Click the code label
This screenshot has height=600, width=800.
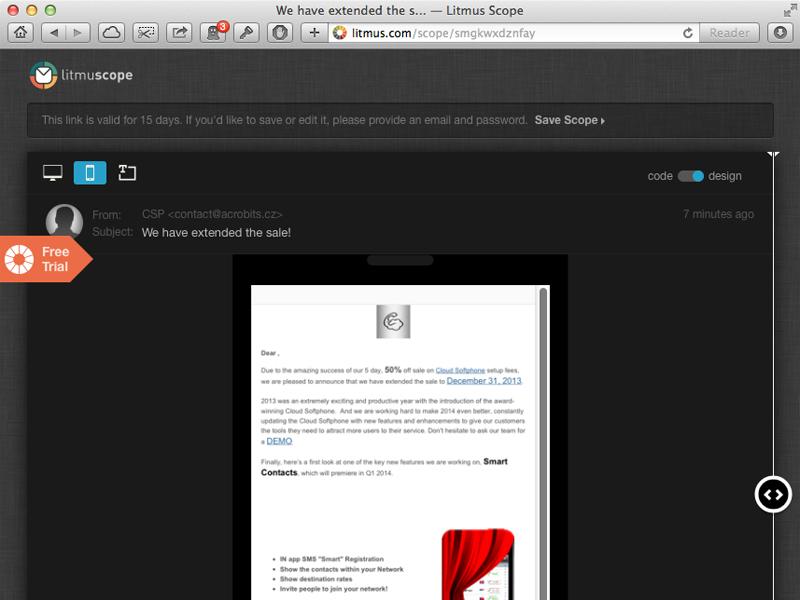660,176
